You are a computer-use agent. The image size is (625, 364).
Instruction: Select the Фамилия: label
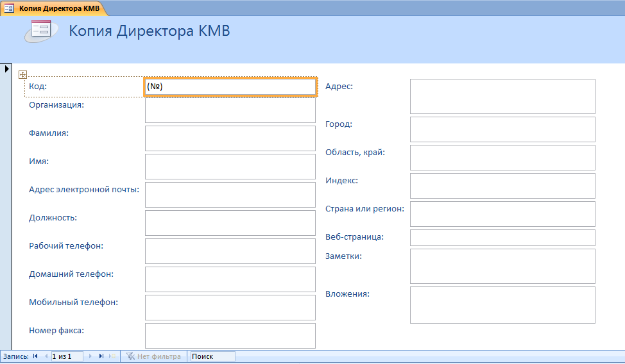pos(49,133)
